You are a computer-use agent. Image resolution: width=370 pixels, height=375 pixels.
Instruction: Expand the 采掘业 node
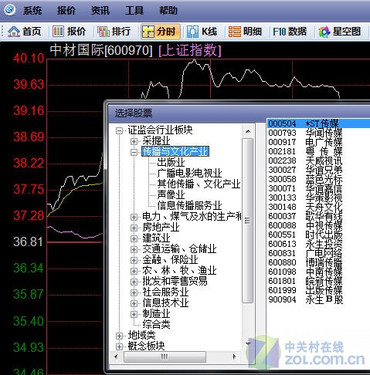pos(134,141)
